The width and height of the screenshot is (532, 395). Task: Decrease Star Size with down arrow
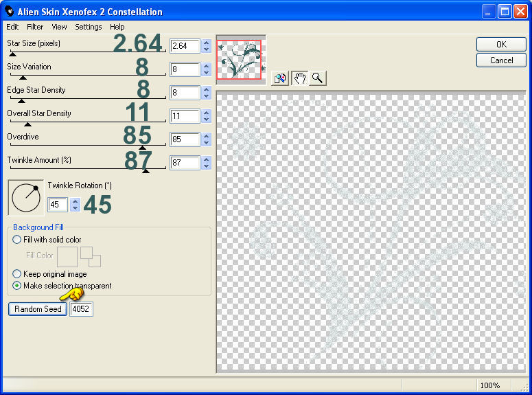[207, 49]
